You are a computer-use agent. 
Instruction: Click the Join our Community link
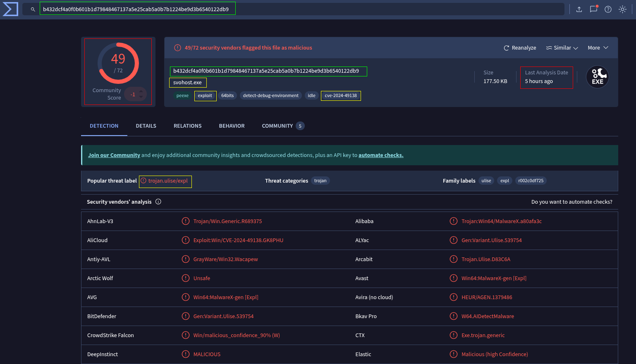pos(114,155)
